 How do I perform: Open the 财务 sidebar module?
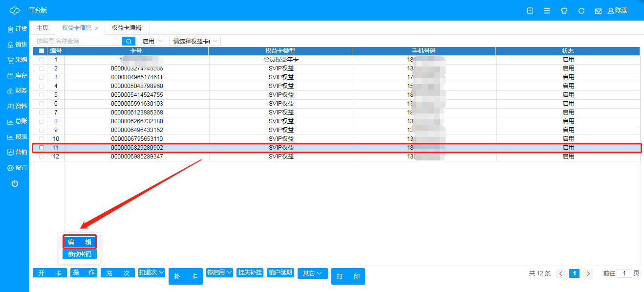click(17, 90)
